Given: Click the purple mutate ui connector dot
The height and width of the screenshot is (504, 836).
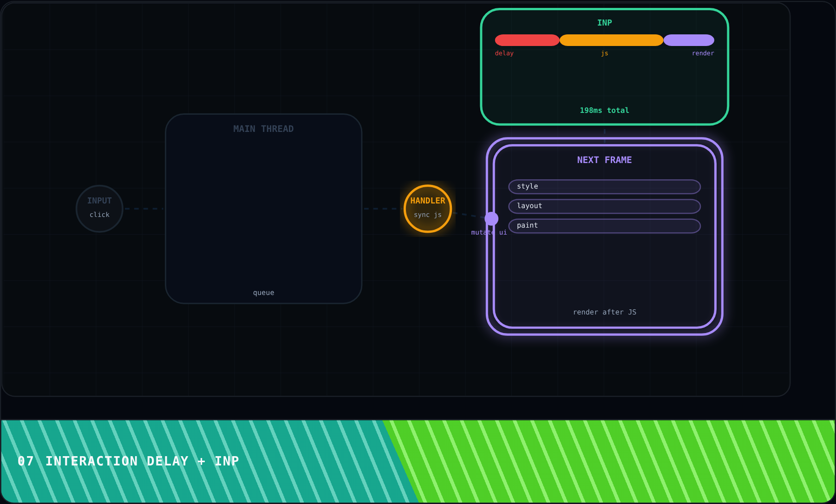Looking at the screenshot, I should (x=491, y=218).
